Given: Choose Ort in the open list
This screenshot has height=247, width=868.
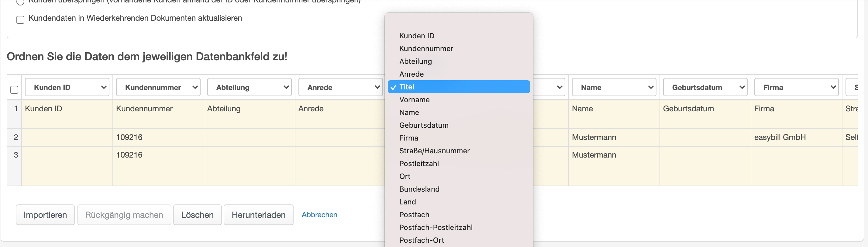Looking at the screenshot, I should coord(459,176).
